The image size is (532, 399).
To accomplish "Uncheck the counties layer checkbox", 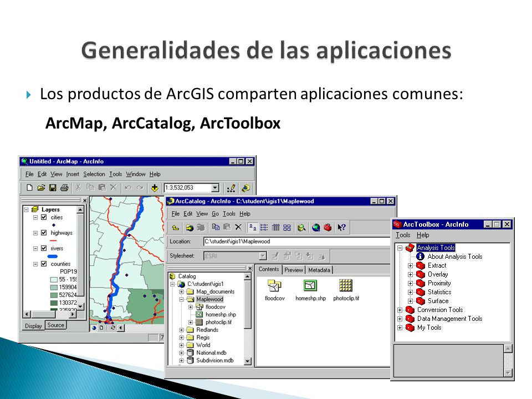I will (44, 264).
